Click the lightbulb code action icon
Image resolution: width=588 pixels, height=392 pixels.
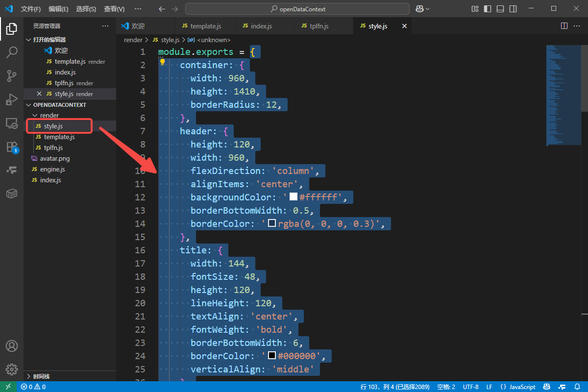[x=163, y=62]
